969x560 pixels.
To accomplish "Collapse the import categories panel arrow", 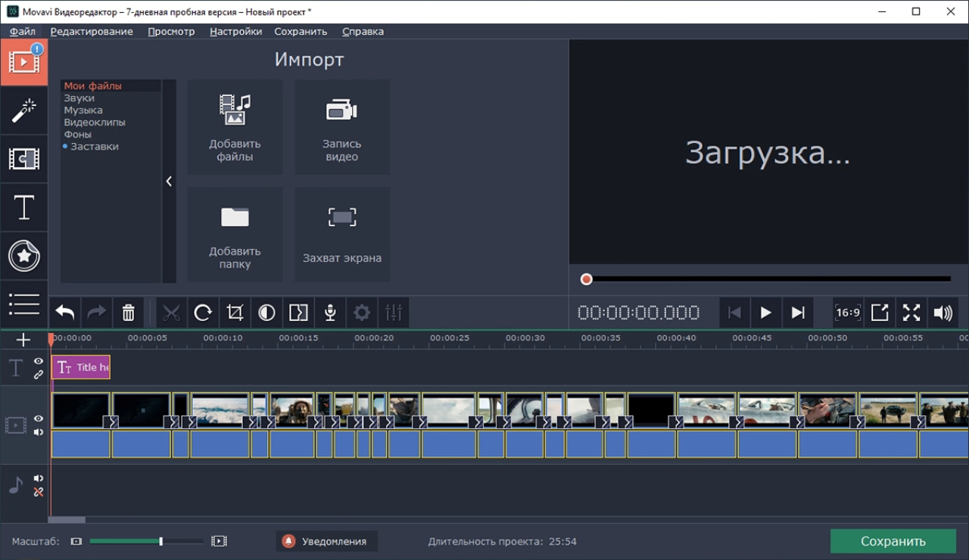I will point(169,181).
